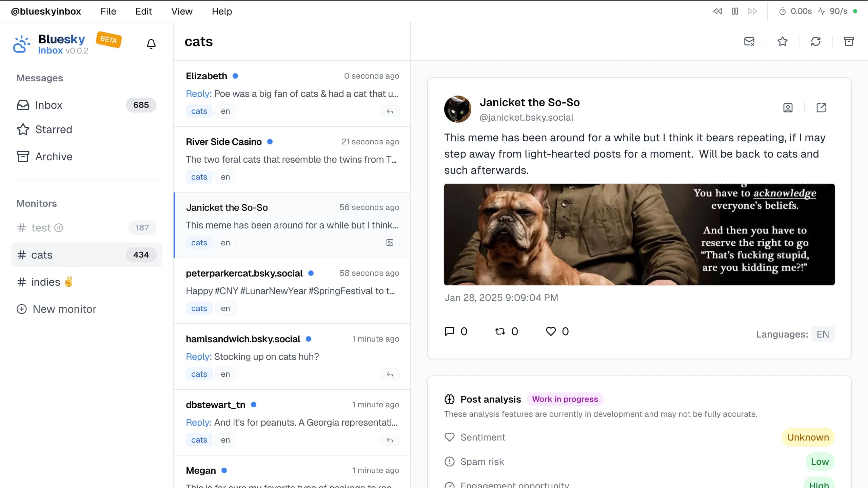The image size is (868, 488).
Task: Select the star/favorite icon in toolbar
Action: pyautogui.click(x=782, y=41)
